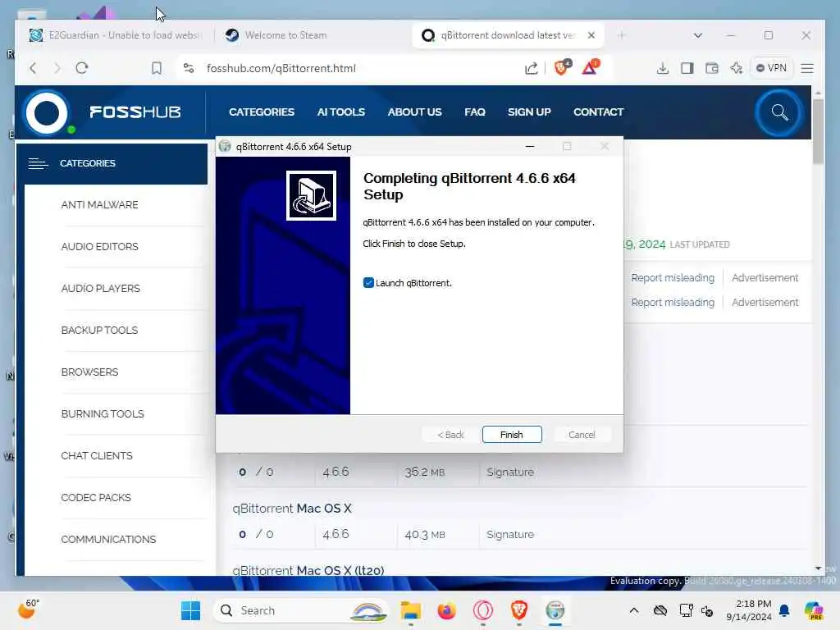The width and height of the screenshot is (840, 630).
Task: Open the tab search dropdown chevron
Action: click(697, 35)
